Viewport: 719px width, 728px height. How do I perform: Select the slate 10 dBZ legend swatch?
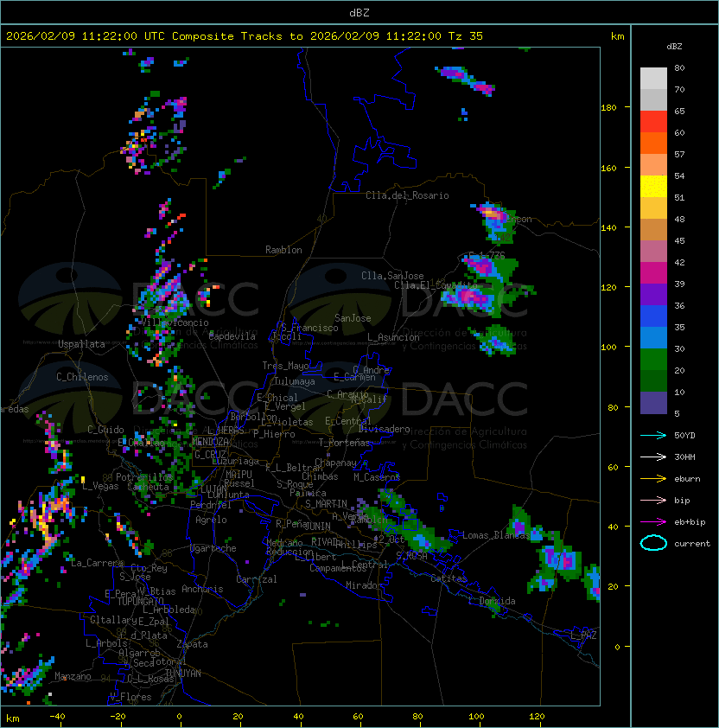(x=653, y=403)
